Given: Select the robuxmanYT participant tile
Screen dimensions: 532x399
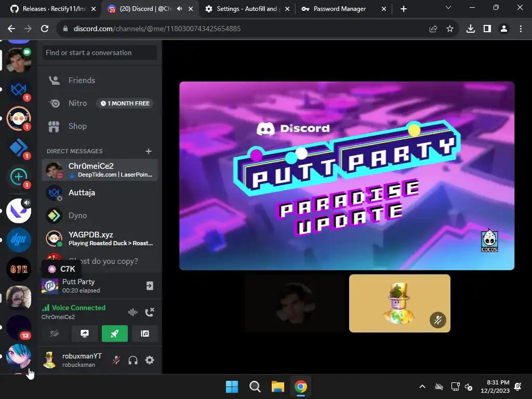Looking at the screenshot, I should [400, 303].
